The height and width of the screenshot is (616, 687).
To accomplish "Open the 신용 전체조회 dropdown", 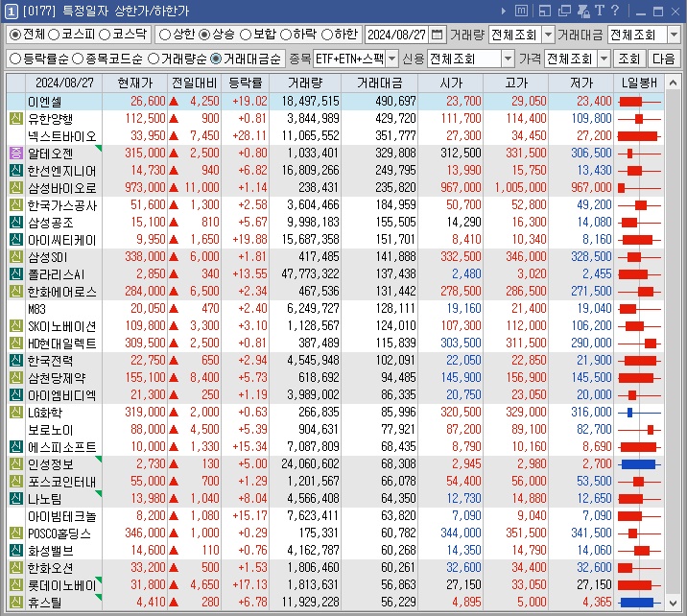I will 508,59.
